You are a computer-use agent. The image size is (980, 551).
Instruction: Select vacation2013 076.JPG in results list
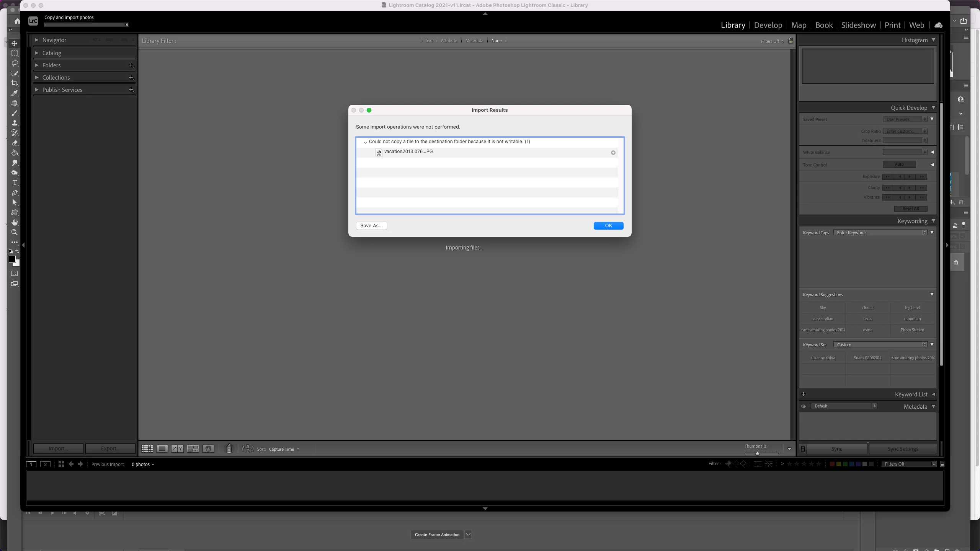(408, 152)
